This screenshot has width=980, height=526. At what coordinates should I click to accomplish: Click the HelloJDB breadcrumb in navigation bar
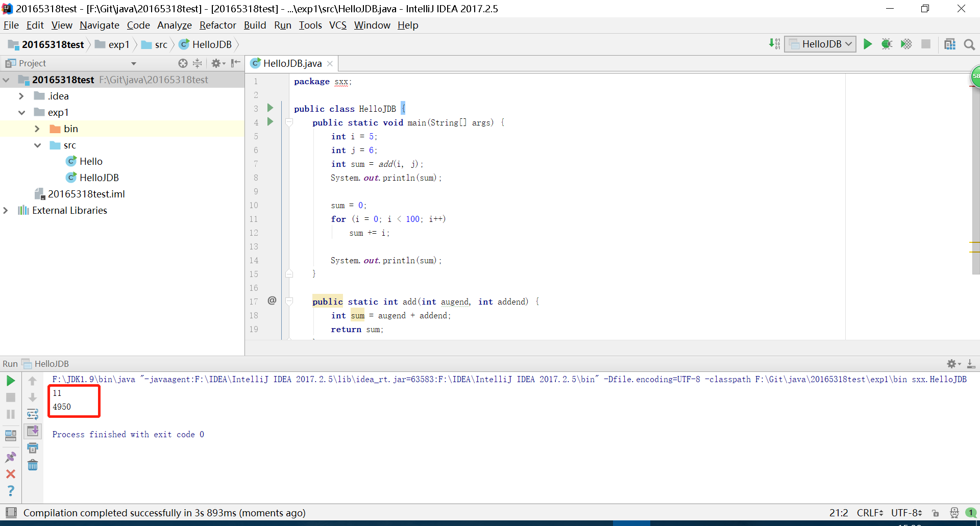pos(206,45)
